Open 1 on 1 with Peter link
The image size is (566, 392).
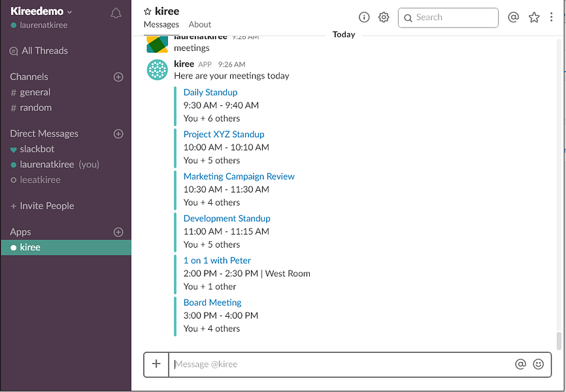pos(217,261)
